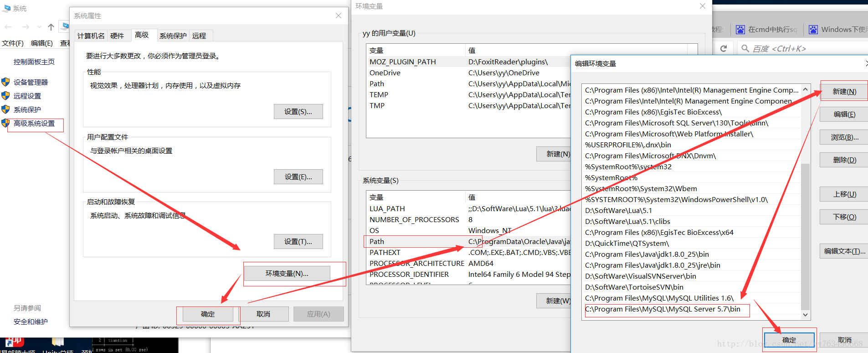Click path list scrollbar down arrow
Image resolution: width=868 pixels, height=353 pixels.
click(805, 315)
